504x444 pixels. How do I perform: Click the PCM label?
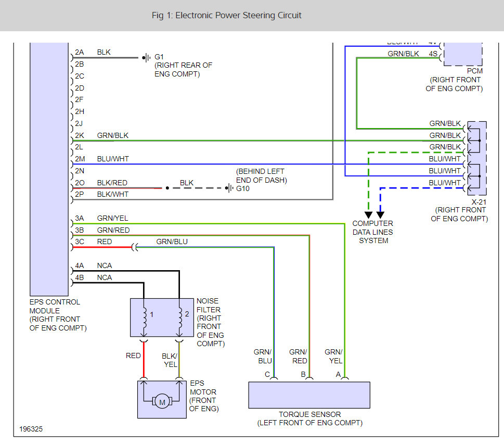tap(475, 71)
